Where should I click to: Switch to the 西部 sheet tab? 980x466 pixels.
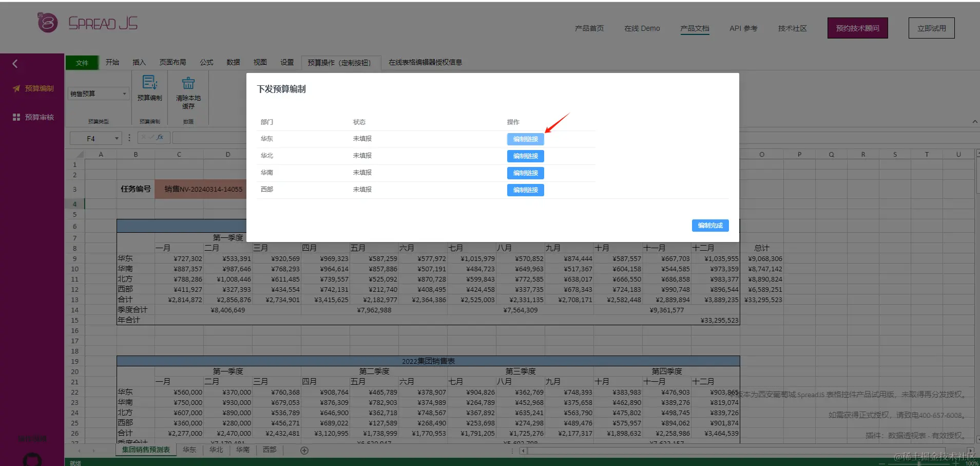tap(270, 450)
